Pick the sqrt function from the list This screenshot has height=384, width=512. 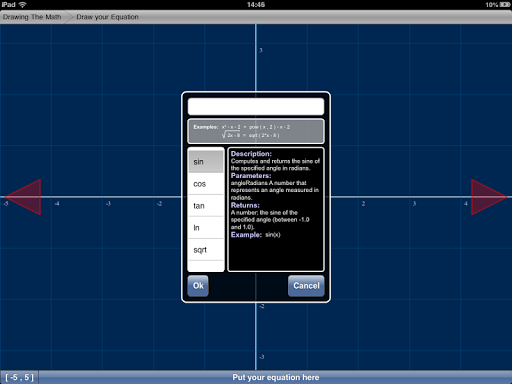coord(206,250)
